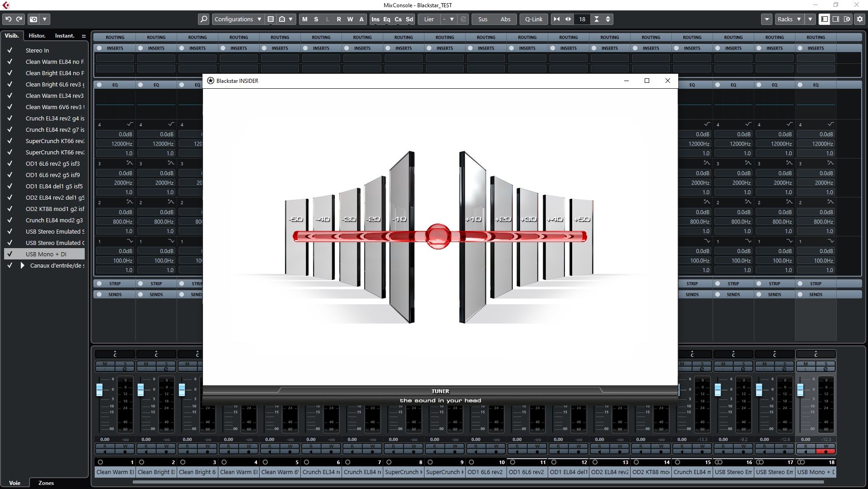The image size is (868, 489).
Task: Open the snapshot options dropdown arrow
Action: [45, 19]
